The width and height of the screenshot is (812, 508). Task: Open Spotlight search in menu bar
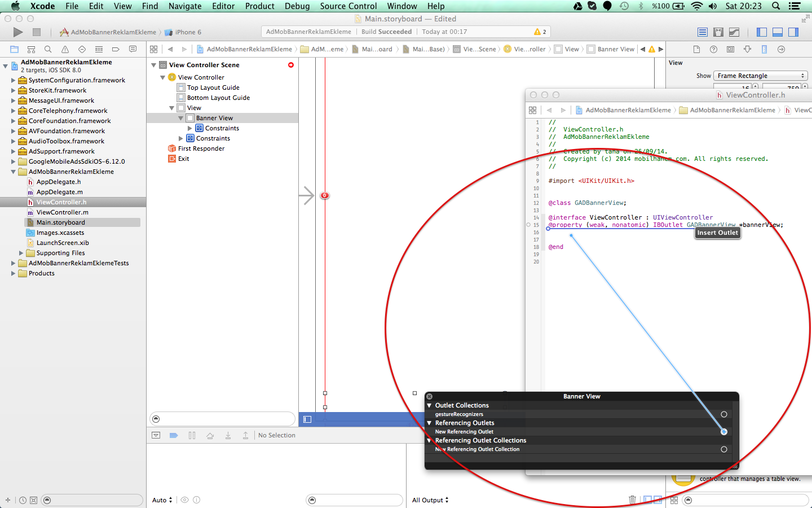click(x=776, y=6)
